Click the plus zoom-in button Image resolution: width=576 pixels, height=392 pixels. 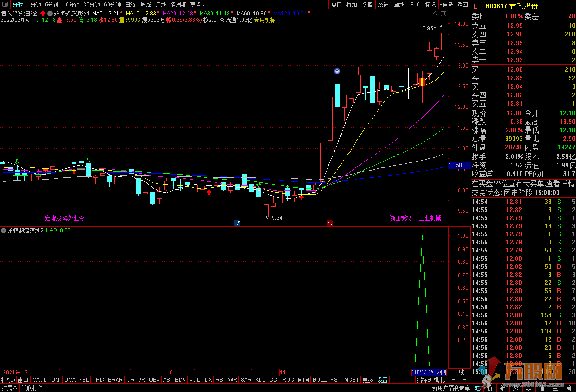click(454, 380)
